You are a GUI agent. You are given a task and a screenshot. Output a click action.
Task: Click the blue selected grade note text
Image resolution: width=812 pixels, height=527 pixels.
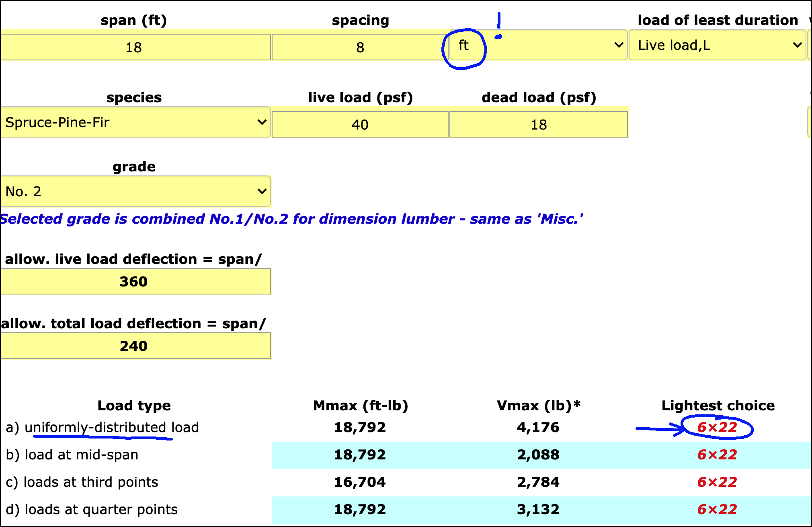291,219
